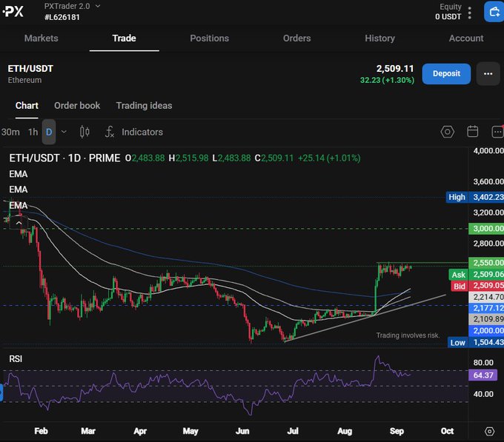Click the blue 2,000.00 price level label
The height and width of the screenshot is (442, 504).
[486, 331]
